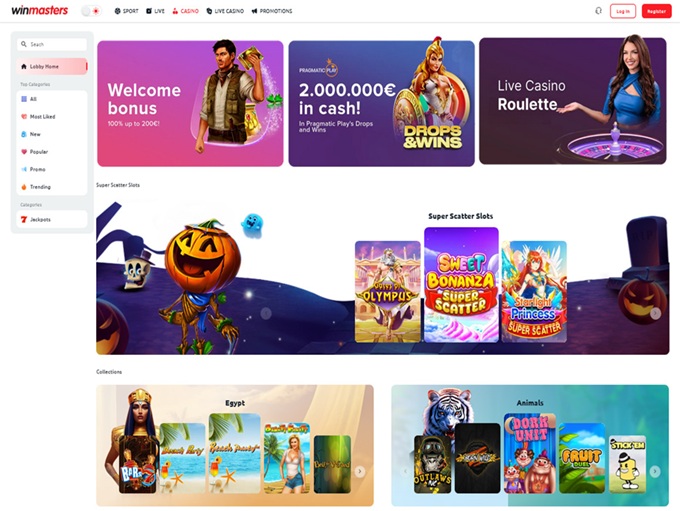The height and width of the screenshot is (511, 680).
Task: Click the Register button
Action: coord(656,11)
